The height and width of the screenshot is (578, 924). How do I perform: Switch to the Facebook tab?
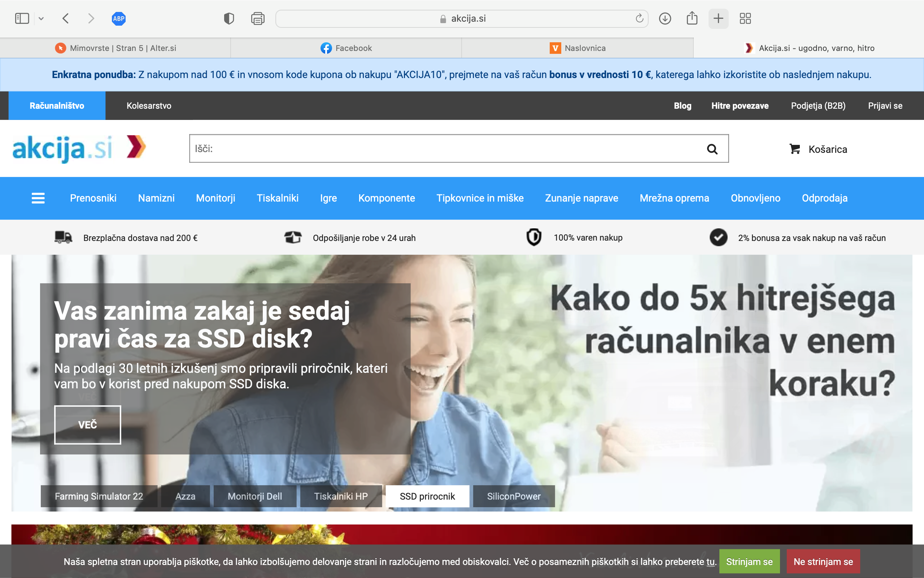(x=346, y=48)
